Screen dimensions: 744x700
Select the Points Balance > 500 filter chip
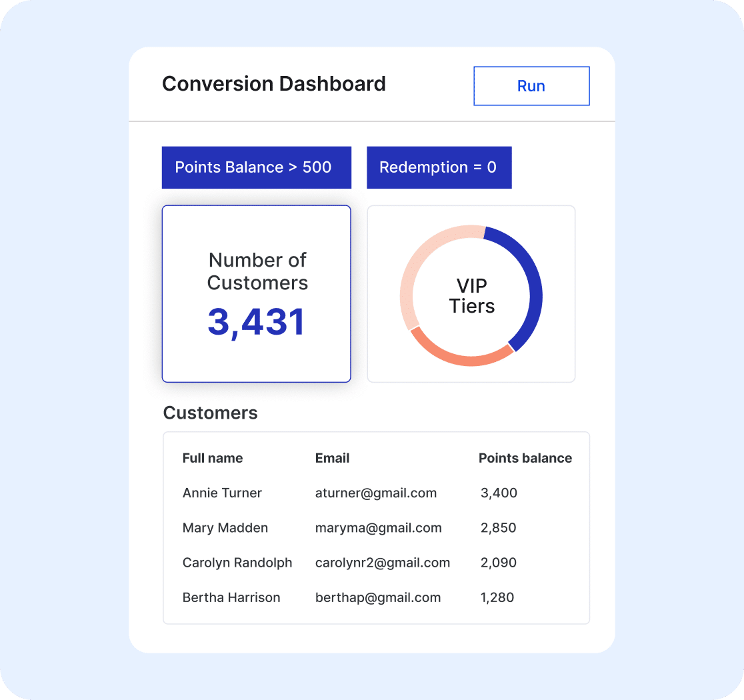(x=256, y=167)
